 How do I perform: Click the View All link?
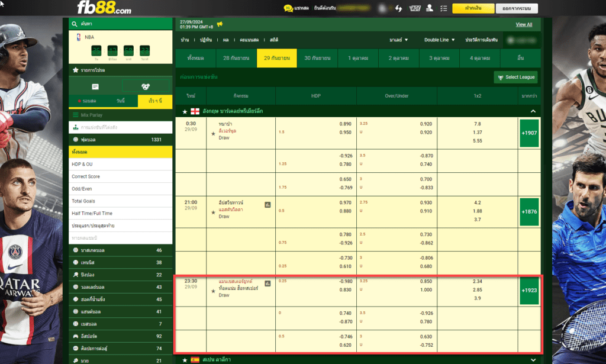524,25
